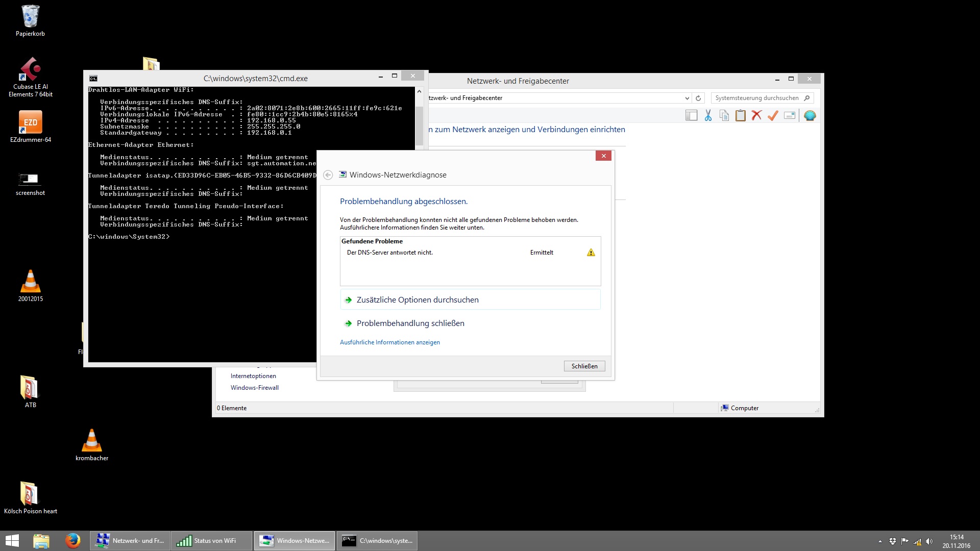Click in Systemsteuerung durchsuchen search field
This screenshot has width=980, height=551.
756,98
